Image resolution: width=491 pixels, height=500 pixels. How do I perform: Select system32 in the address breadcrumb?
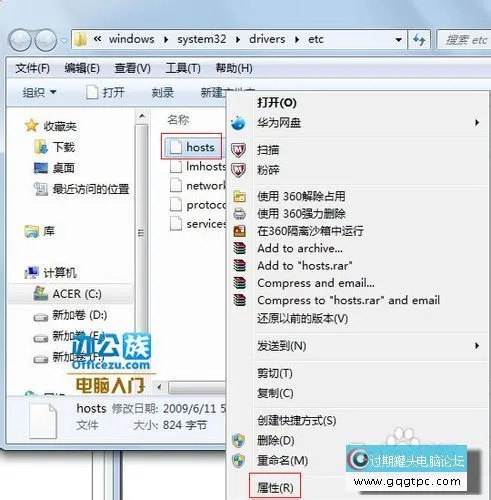pos(201,39)
